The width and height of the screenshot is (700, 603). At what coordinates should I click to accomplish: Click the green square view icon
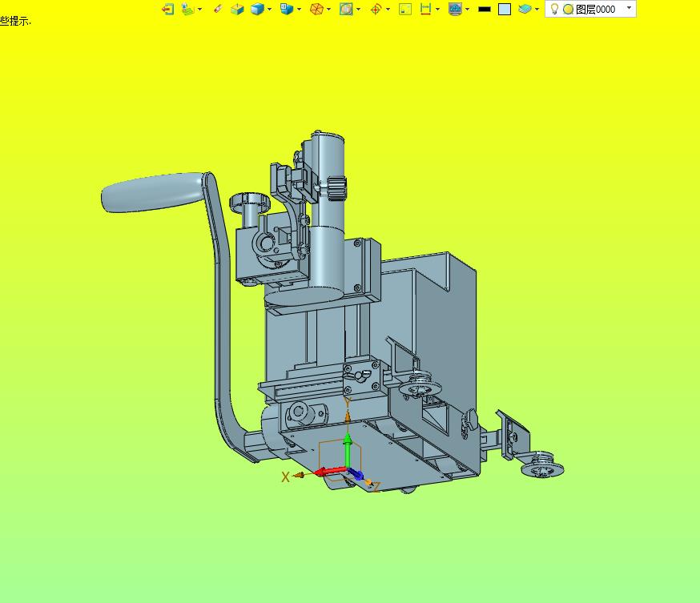click(405, 9)
